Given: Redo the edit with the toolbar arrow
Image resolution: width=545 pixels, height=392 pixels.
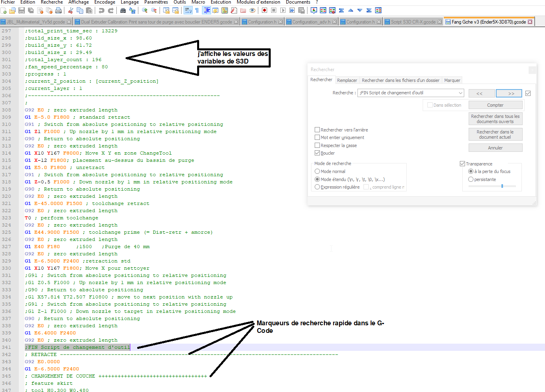Looking at the screenshot, I should pyautogui.click(x=111, y=10).
